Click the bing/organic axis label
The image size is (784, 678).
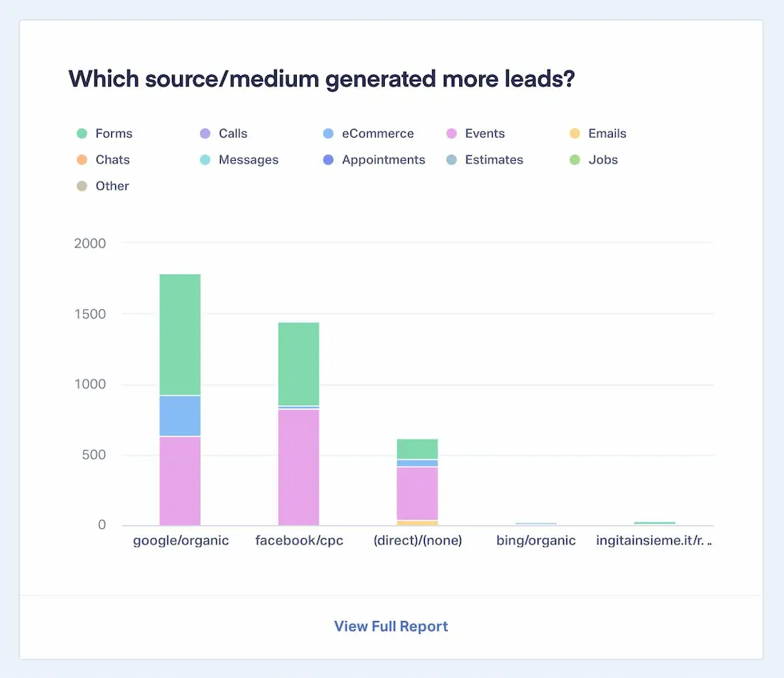(536, 541)
